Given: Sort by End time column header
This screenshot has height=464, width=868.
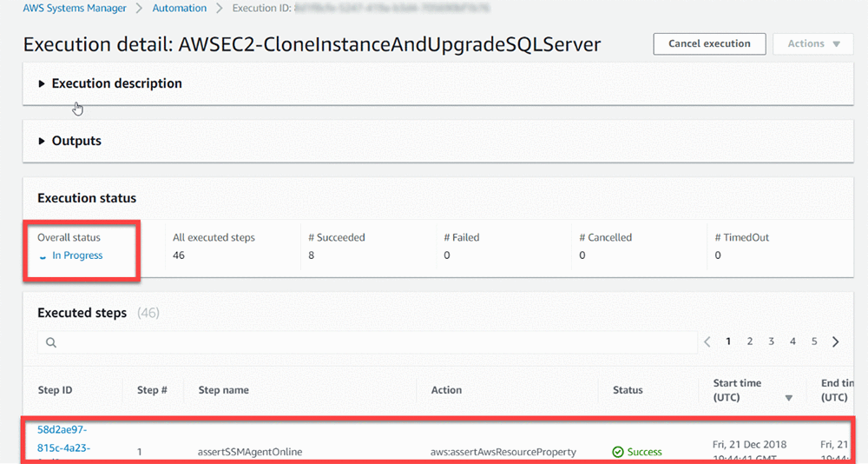Looking at the screenshot, I should pyautogui.click(x=837, y=390).
